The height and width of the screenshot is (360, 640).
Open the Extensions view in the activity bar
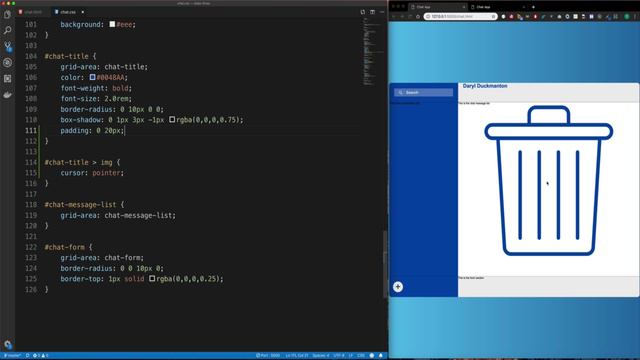point(7,78)
